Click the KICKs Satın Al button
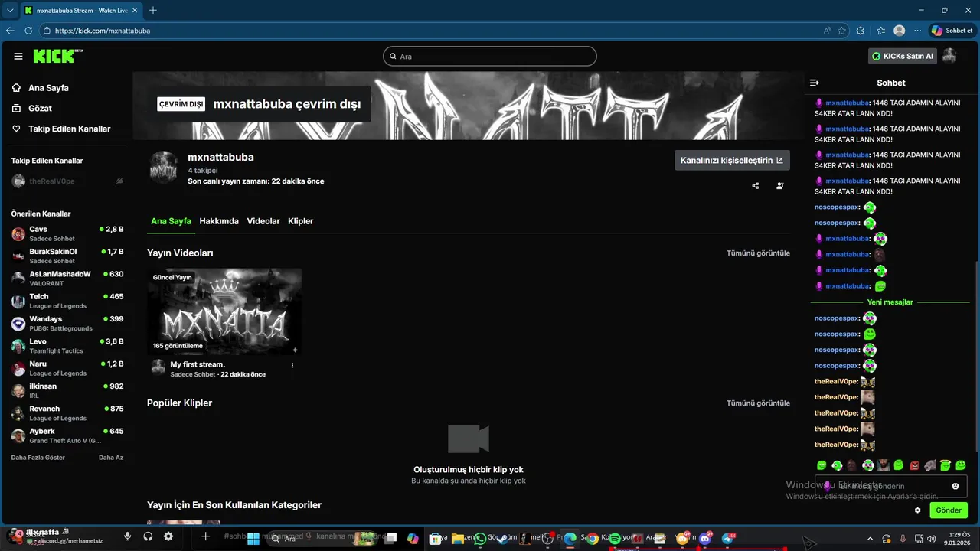 (x=903, y=56)
